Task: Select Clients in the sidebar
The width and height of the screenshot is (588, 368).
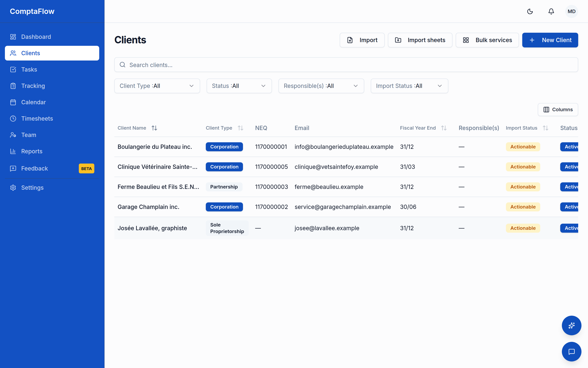Action: 52,53
